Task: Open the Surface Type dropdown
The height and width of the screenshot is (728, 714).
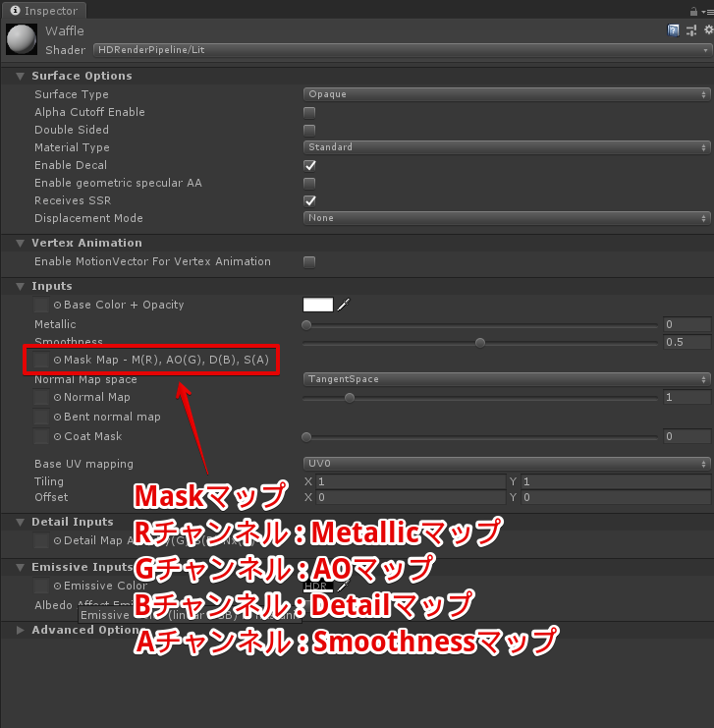Action: 507,94
